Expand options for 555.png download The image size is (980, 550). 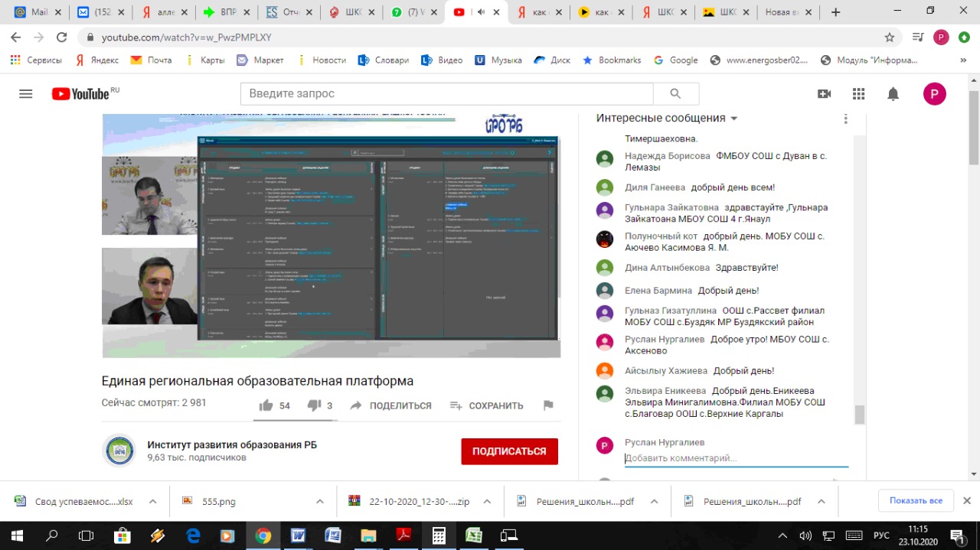pyautogui.click(x=320, y=502)
